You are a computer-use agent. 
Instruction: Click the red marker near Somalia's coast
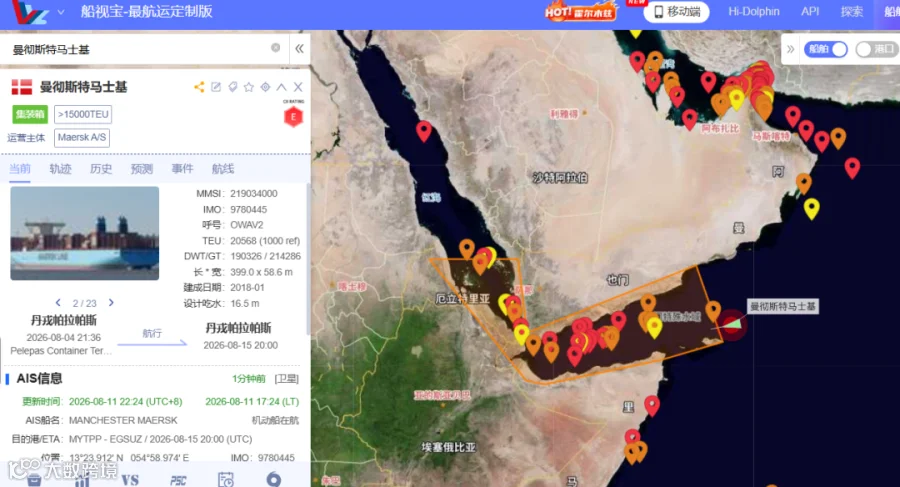coord(651,405)
